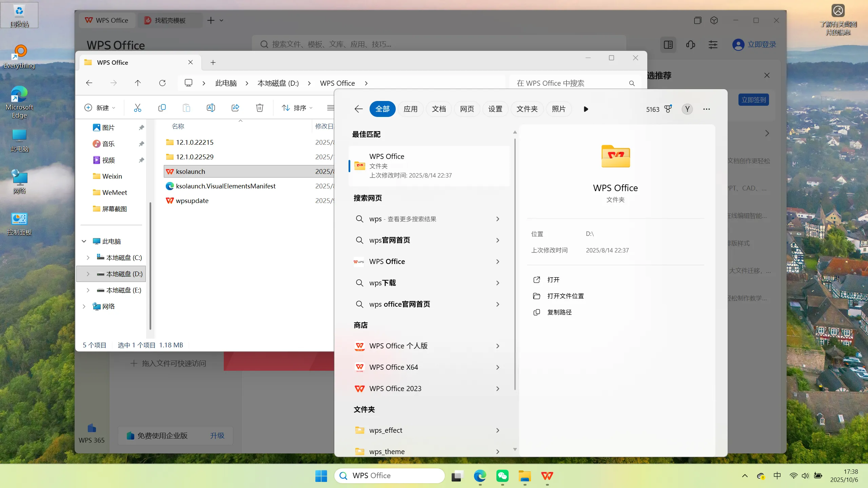Viewport: 868px width, 488px height.
Task: Click Open file location action
Action: [565, 296]
